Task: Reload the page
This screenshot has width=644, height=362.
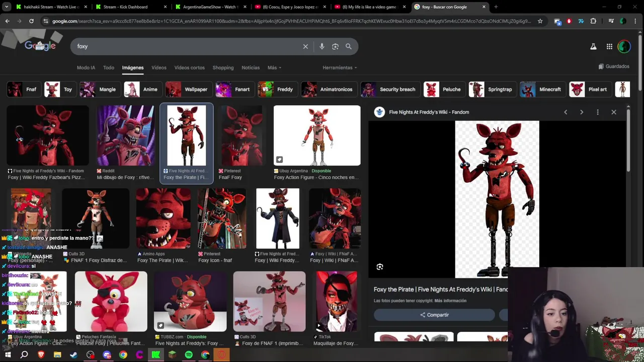Action: (x=31, y=21)
